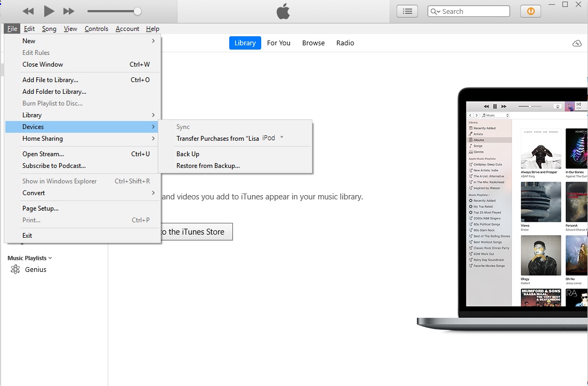
Task: Switch to the Library tab
Action: [x=245, y=43]
